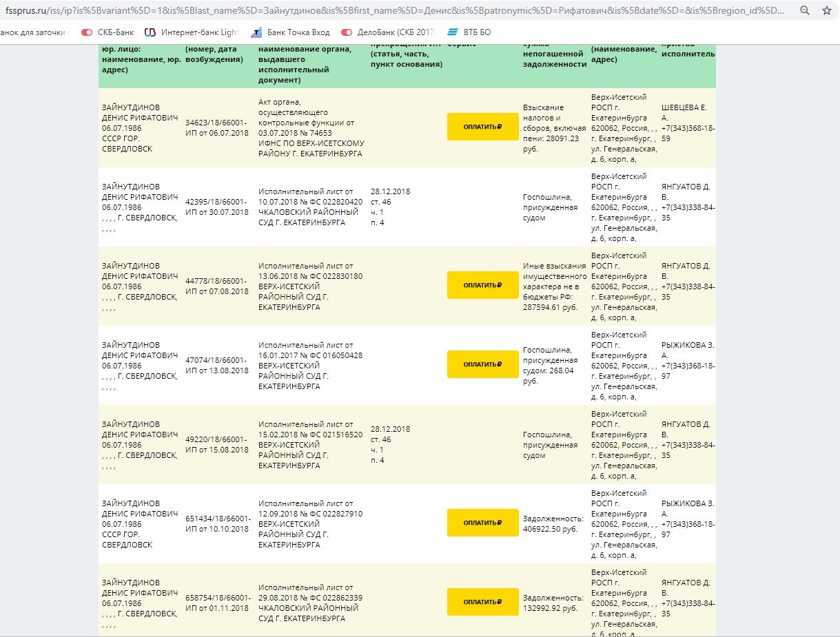Select case number 42395/18/66001-ИП от 30.07.2018

coord(217,207)
